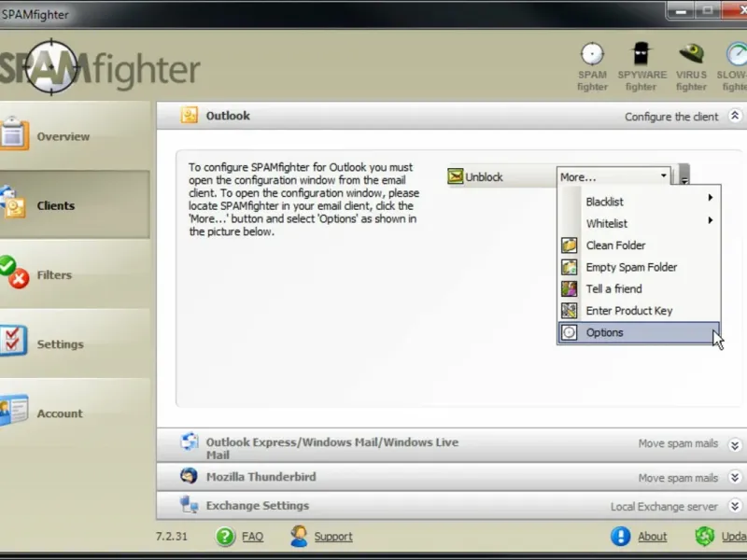
Task: Open the About link
Action: pos(652,537)
